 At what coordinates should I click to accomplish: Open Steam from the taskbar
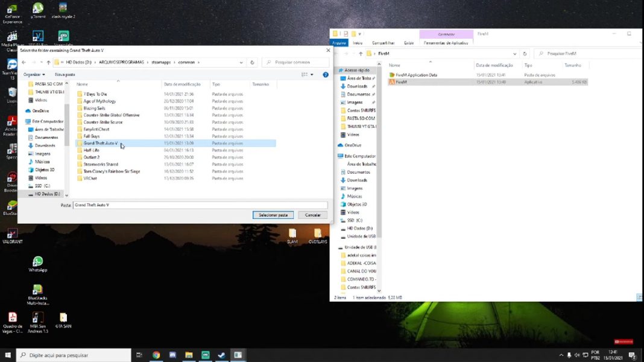(x=221, y=355)
